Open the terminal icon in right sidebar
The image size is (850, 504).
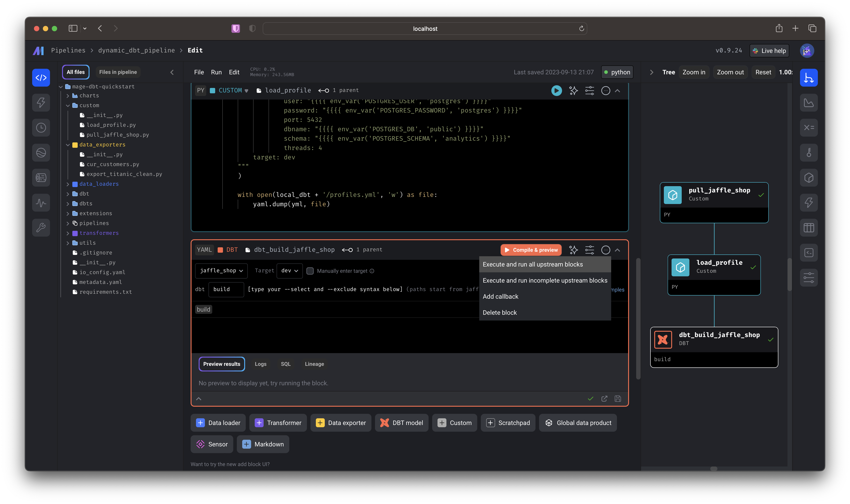(x=808, y=253)
